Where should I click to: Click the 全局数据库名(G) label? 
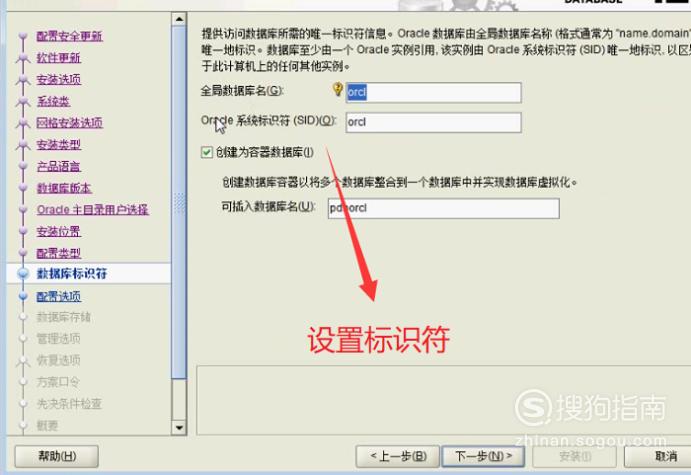(x=242, y=91)
